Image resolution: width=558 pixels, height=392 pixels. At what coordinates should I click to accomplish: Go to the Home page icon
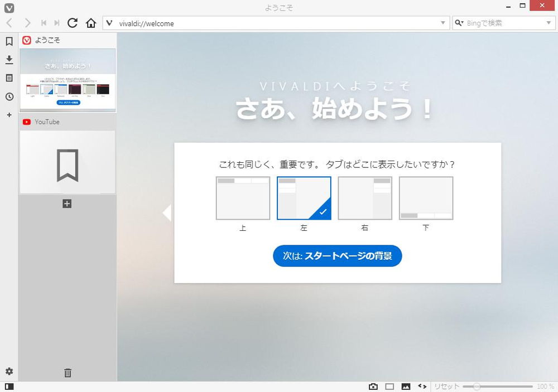[91, 23]
